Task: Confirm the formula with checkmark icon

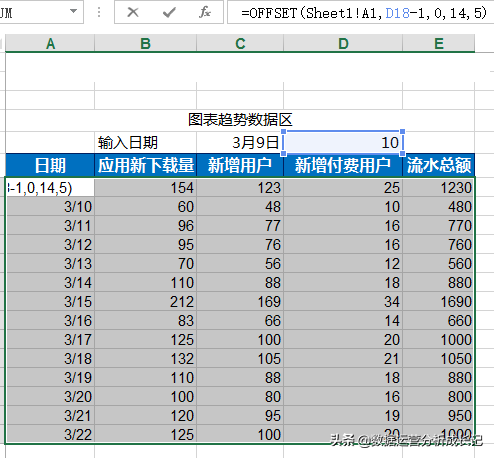Action: [x=169, y=12]
